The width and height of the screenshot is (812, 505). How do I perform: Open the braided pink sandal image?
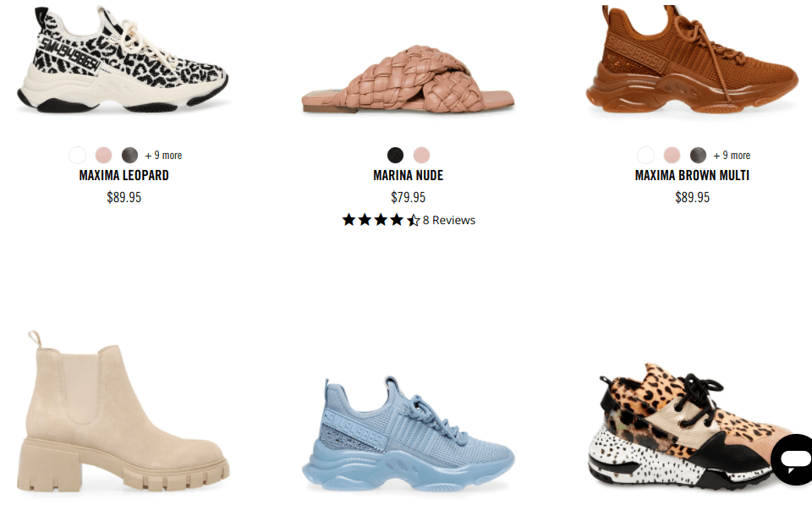pos(408,79)
